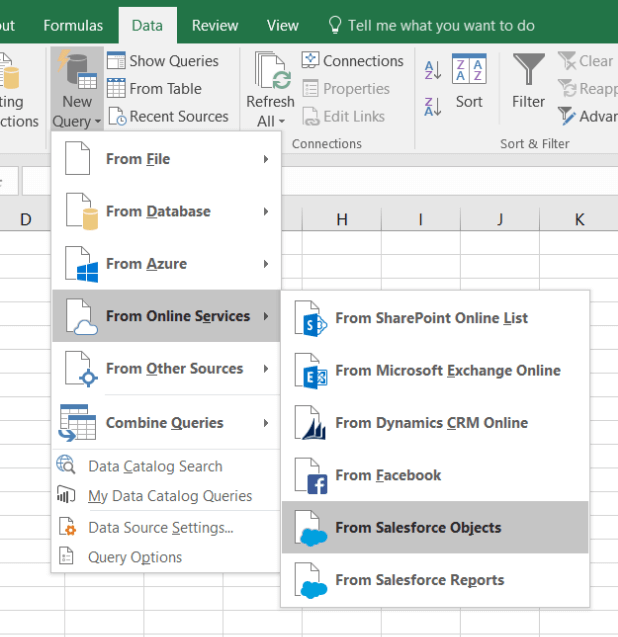Viewport: 618px width, 637px height.
Task: Select From Dynamics CRM Online
Action: (x=435, y=423)
